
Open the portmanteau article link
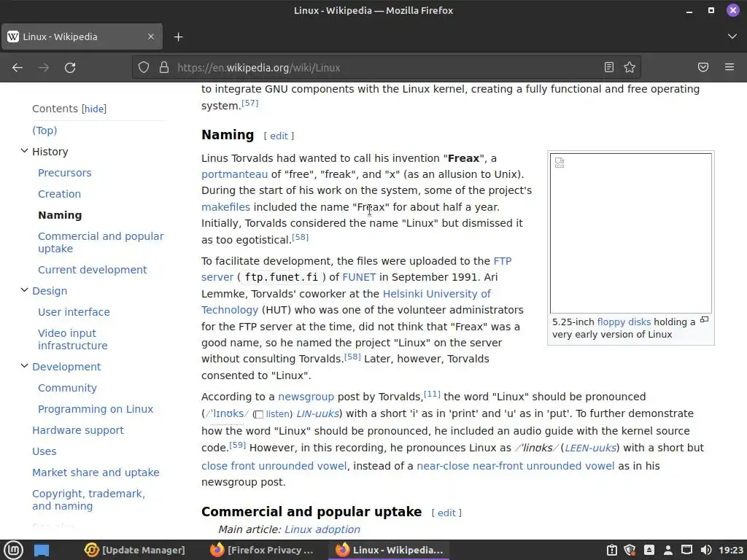click(x=234, y=174)
